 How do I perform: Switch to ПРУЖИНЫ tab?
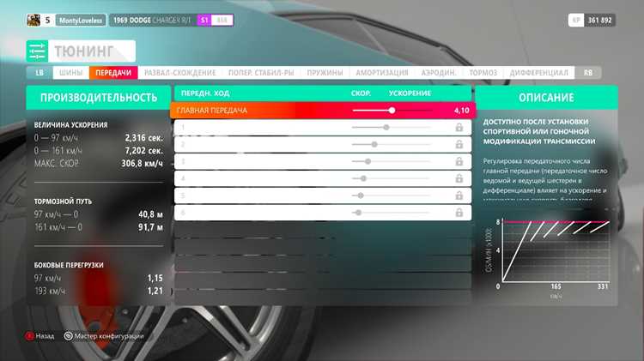point(325,73)
